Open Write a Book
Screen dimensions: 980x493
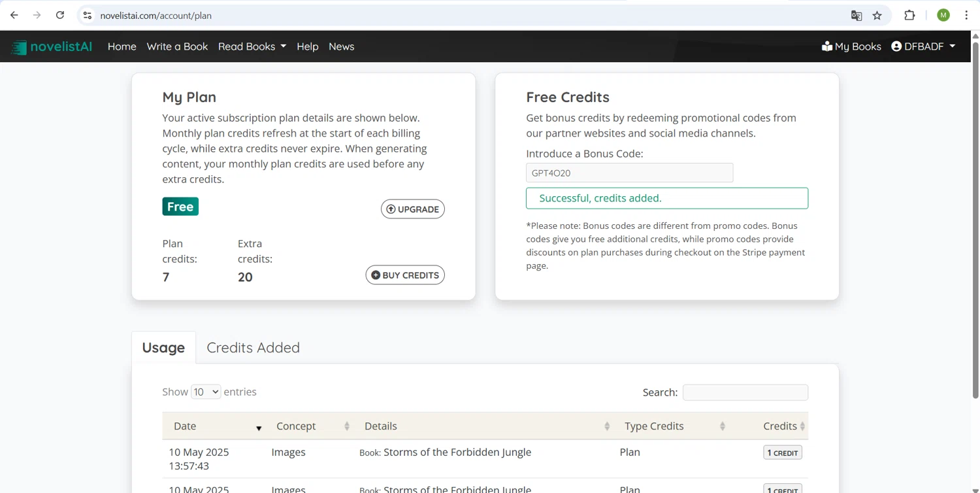click(x=177, y=46)
